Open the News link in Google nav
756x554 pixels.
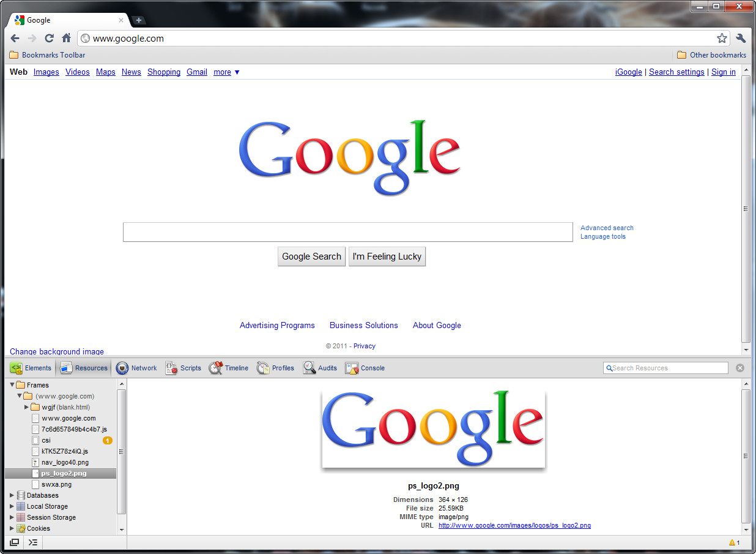click(x=132, y=72)
